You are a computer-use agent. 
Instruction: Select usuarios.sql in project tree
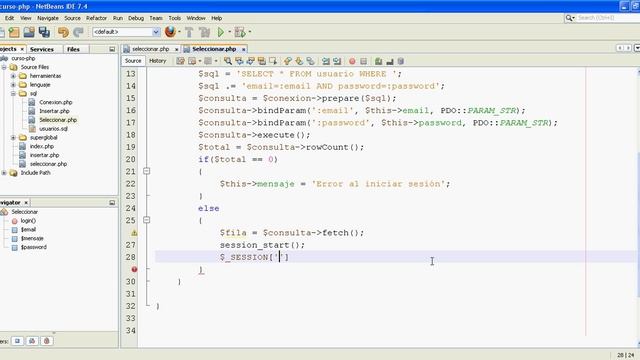[x=53, y=129]
